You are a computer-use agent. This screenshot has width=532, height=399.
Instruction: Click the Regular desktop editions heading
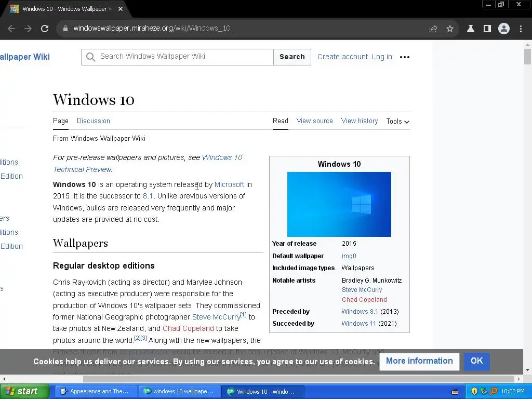coord(104,265)
